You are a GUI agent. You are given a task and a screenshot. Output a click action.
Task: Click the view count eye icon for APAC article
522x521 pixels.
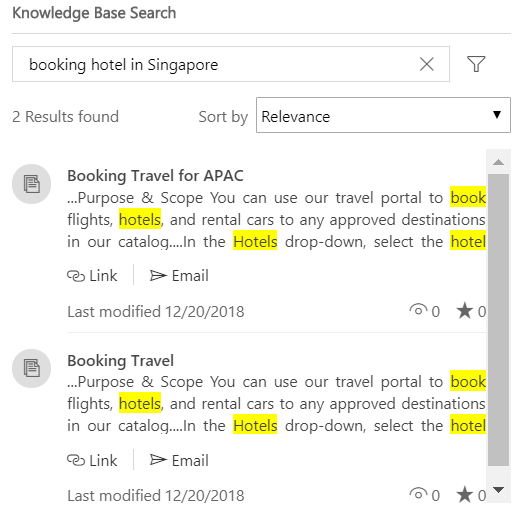[x=418, y=310]
